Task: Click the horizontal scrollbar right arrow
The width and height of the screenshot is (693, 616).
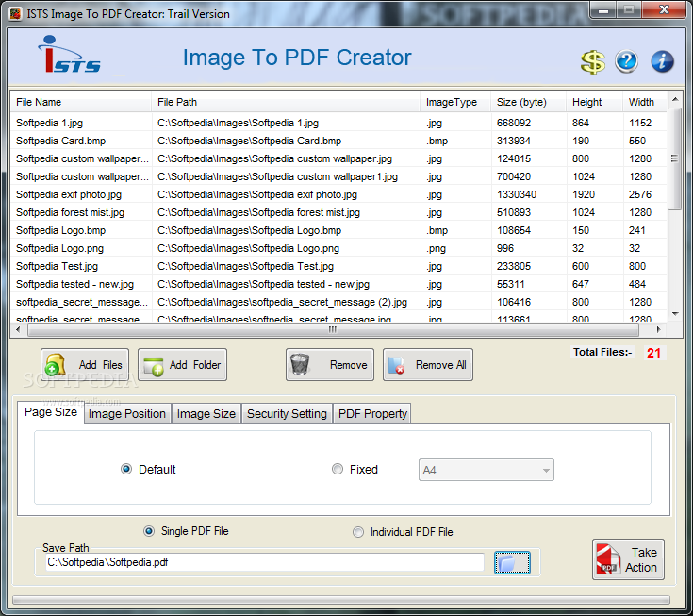Action: click(x=659, y=329)
